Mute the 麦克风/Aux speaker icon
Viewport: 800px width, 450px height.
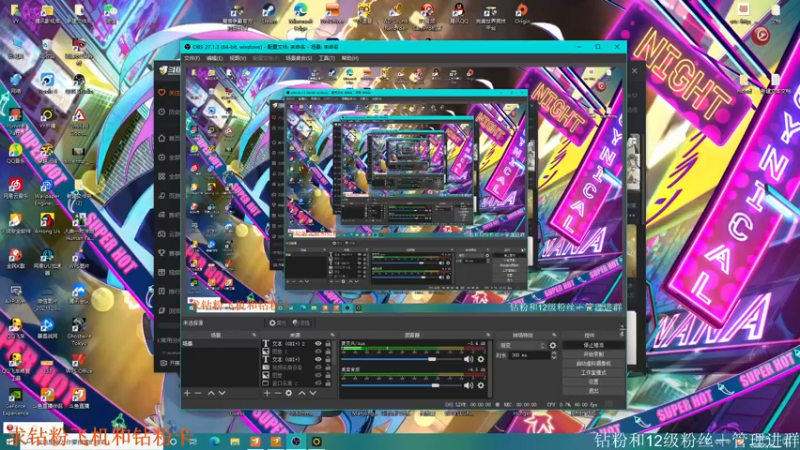(468, 359)
